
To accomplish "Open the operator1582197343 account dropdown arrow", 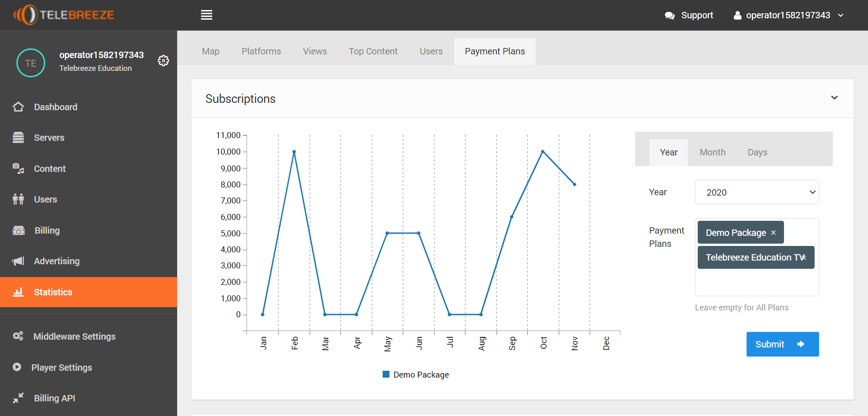I will 841,16.
